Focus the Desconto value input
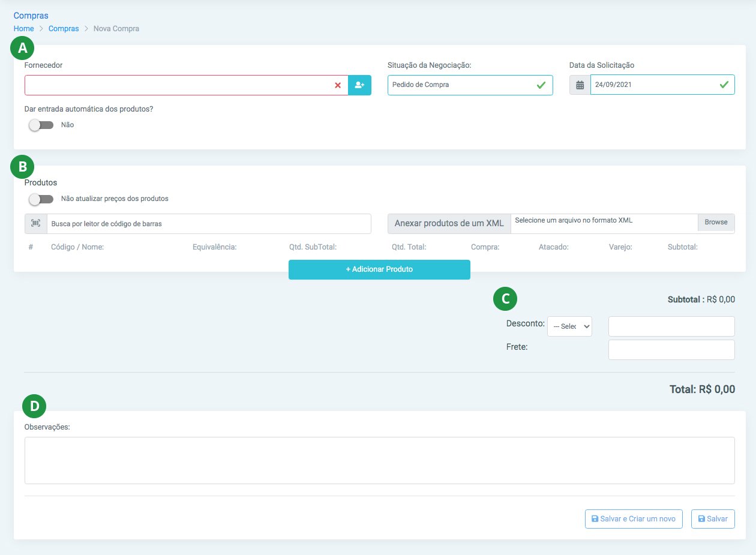Viewport: 756px width, 555px height. [671, 326]
